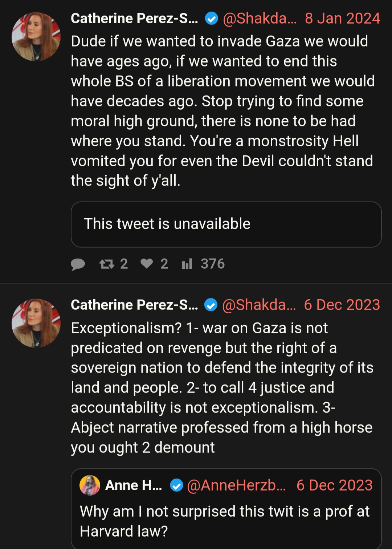Open @Shakda handle in first tweet
This screenshot has height=549, width=392.
coord(260,18)
